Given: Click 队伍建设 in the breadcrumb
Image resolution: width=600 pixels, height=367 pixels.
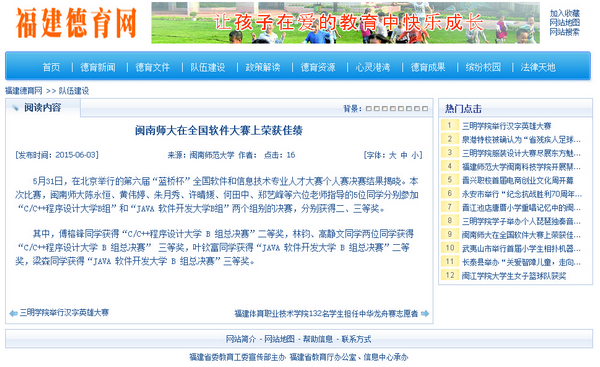Looking at the screenshot, I should (74, 91).
